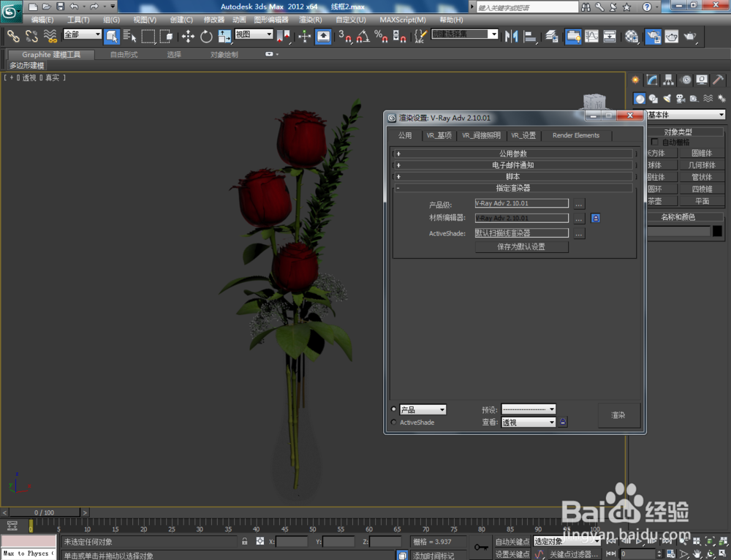Viewport: 731px width, 560px height.
Task: Toggle the Angle Snap icon
Action: click(x=363, y=36)
